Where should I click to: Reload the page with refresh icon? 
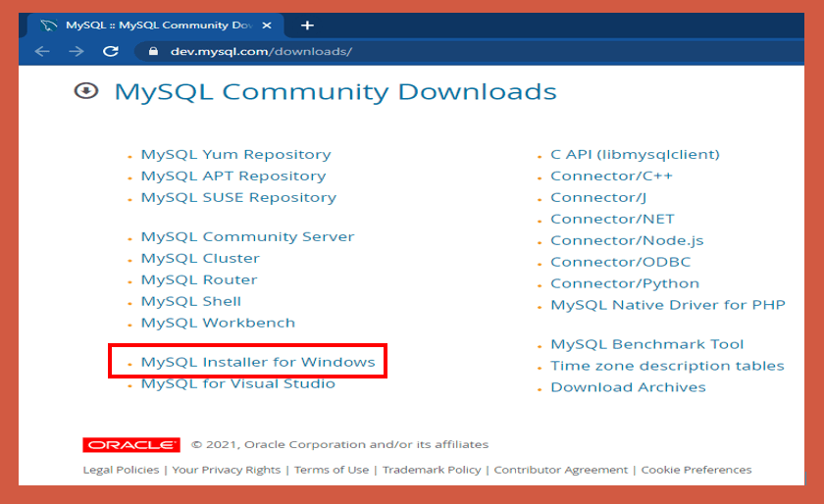point(110,51)
